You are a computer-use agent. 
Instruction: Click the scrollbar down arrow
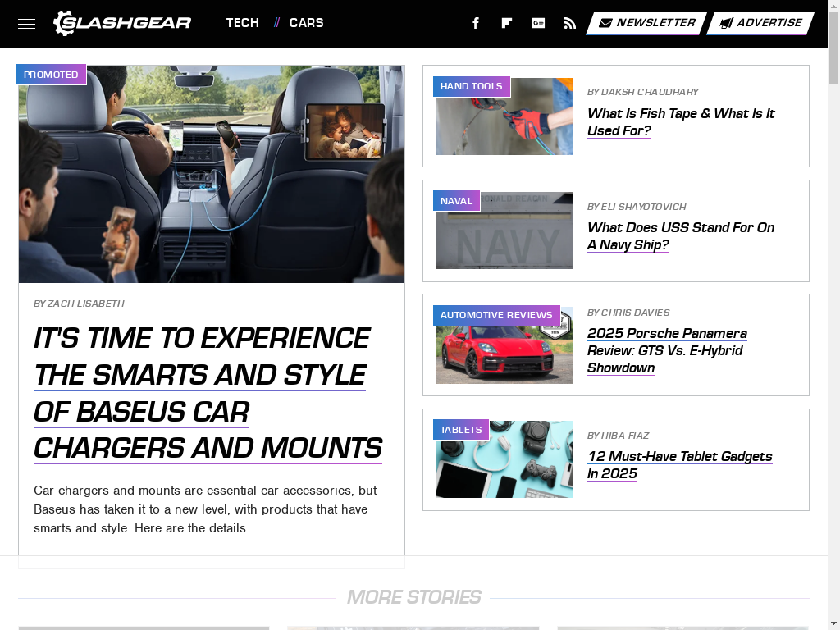[833, 624]
